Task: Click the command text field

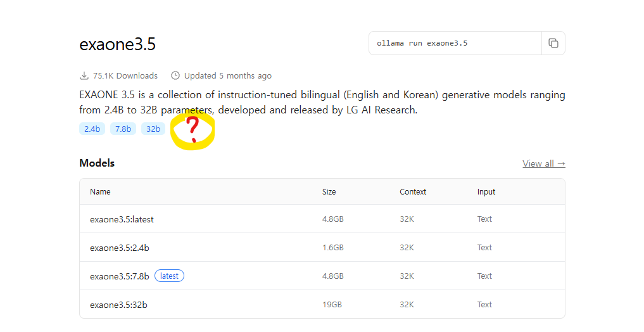Action: 455,43
